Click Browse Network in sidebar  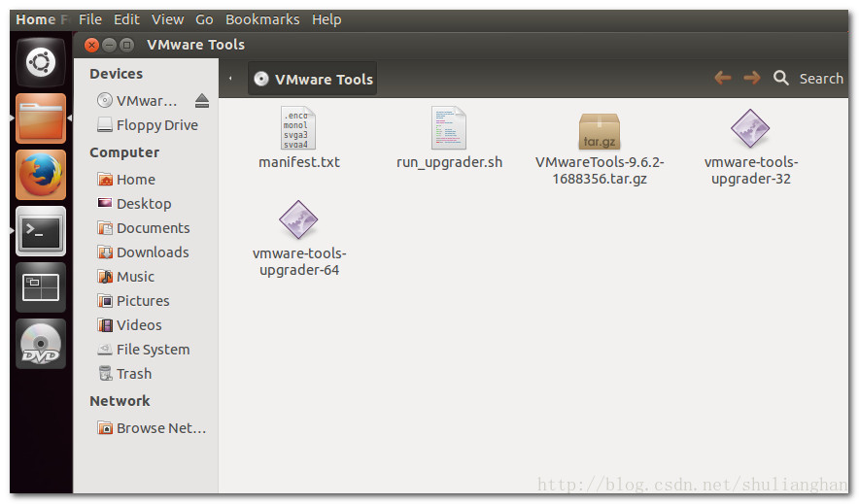tap(152, 428)
